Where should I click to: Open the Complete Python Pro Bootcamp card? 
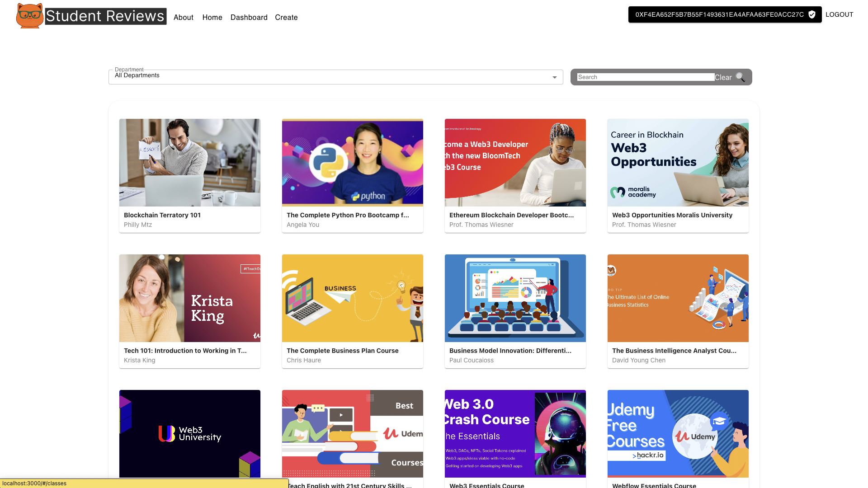coord(353,175)
